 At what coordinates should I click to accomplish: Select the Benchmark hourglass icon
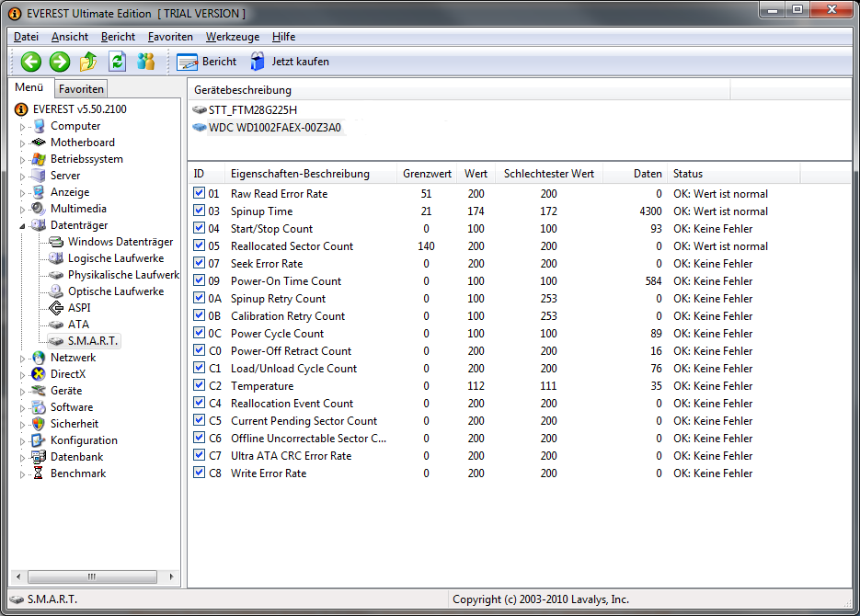tap(39, 473)
